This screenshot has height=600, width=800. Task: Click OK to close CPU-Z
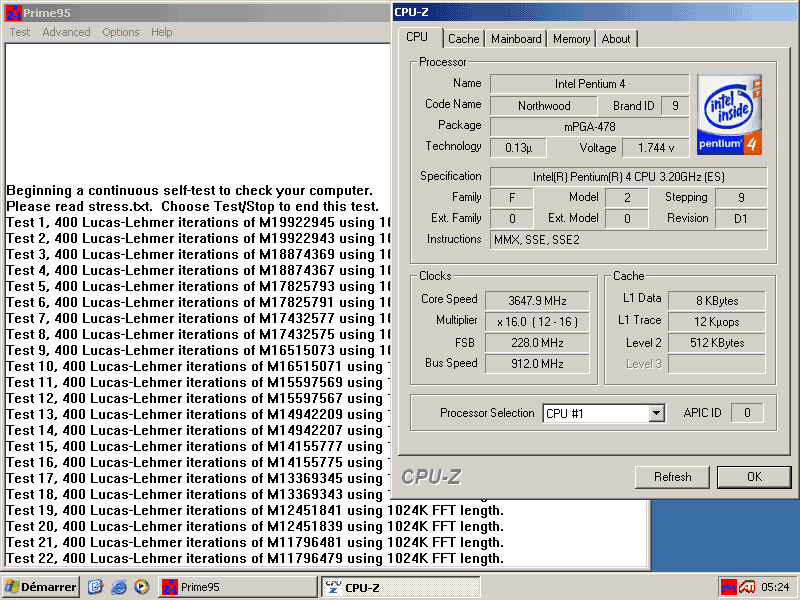(754, 477)
